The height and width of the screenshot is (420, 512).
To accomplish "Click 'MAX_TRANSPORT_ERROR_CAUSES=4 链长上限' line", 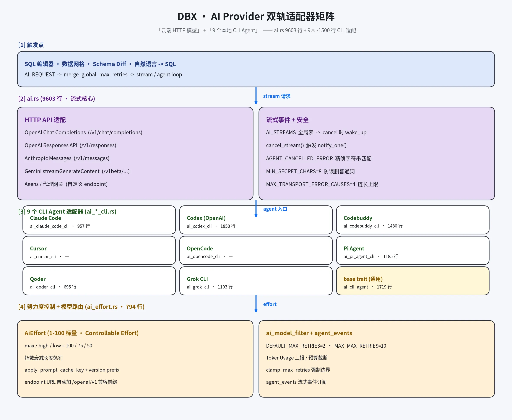I will pos(322,184).
